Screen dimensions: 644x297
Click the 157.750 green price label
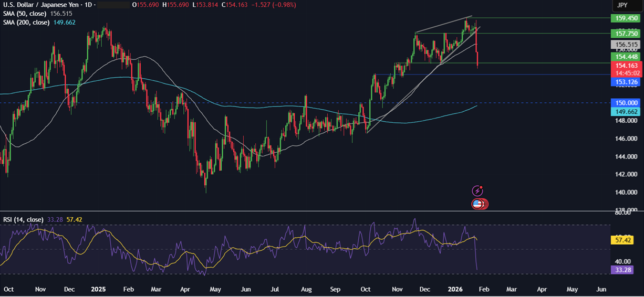tap(624, 34)
